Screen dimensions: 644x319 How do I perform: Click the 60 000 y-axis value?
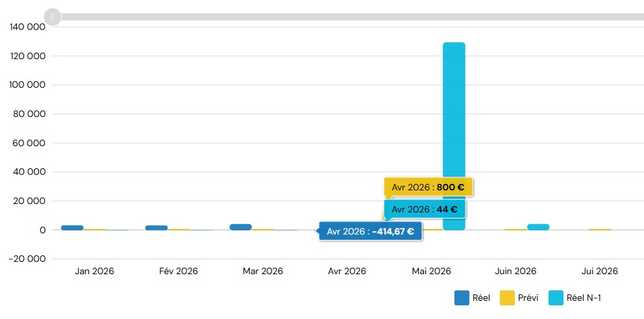(x=29, y=143)
